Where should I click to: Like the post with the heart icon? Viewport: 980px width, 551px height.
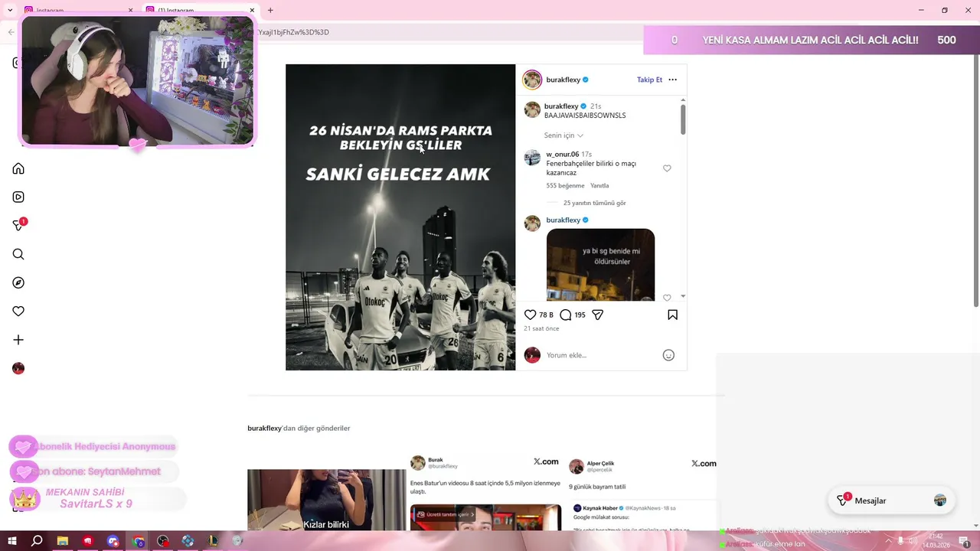(530, 315)
